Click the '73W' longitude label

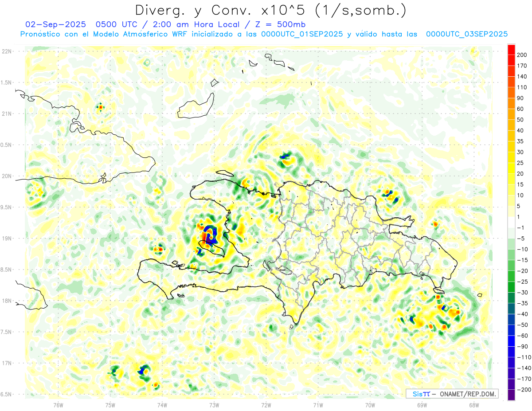tap(214, 405)
